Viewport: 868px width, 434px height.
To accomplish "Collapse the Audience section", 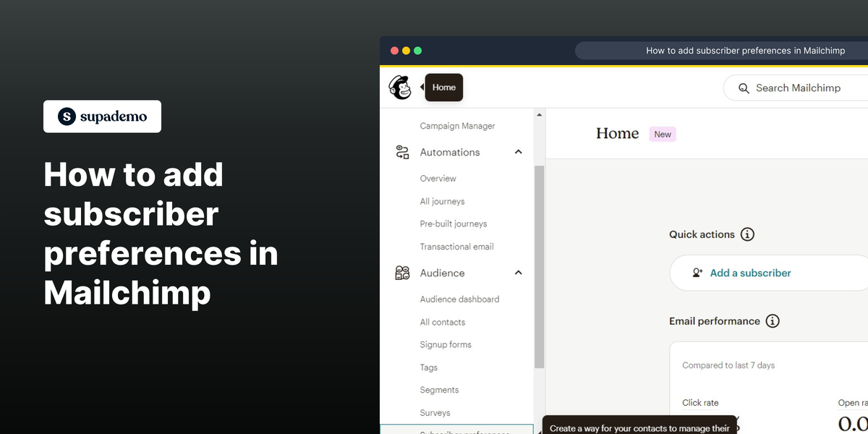I will tap(518, 273).
